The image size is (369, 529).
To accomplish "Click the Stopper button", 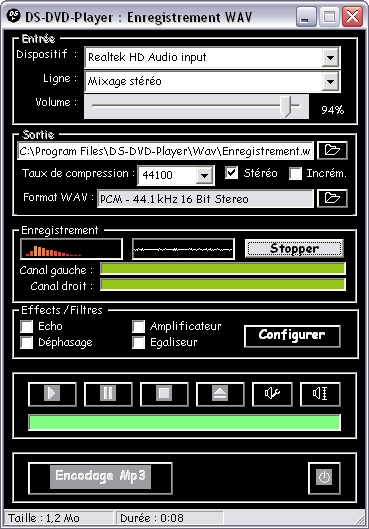I will pyautogui.click(x=294, y=249).
